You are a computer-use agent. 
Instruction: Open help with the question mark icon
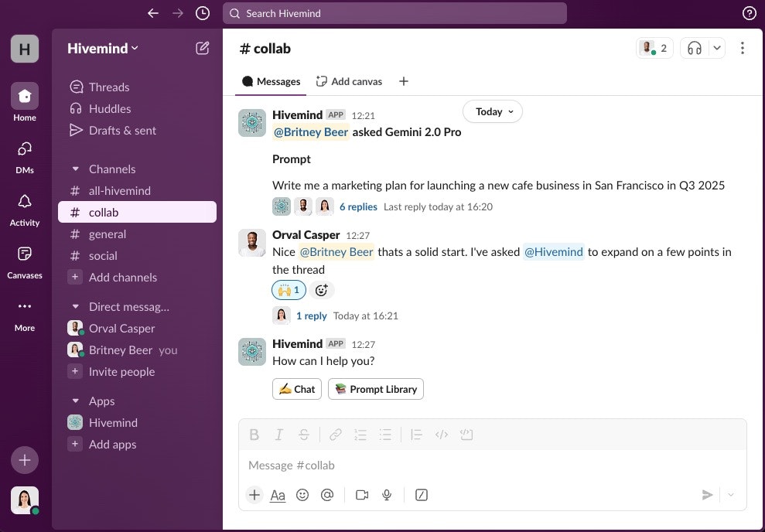coord(749,13)
